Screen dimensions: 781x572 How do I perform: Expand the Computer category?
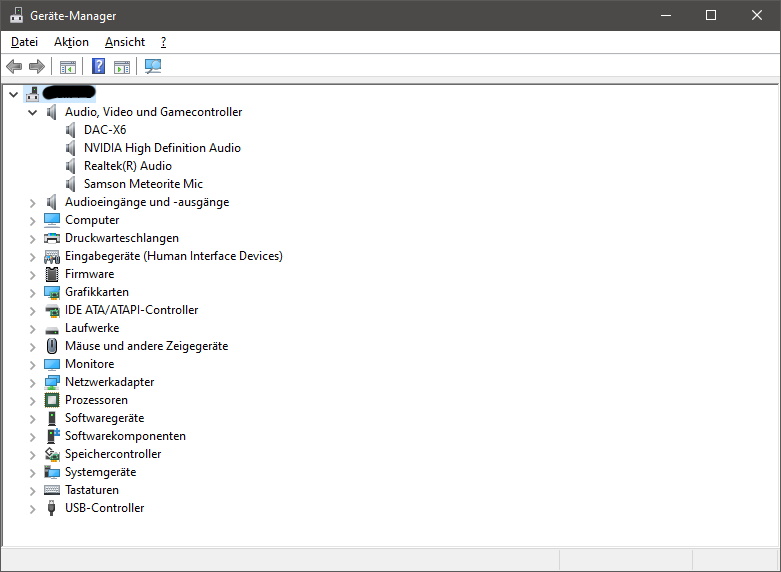pyautogui.click(x=32, y=221)
